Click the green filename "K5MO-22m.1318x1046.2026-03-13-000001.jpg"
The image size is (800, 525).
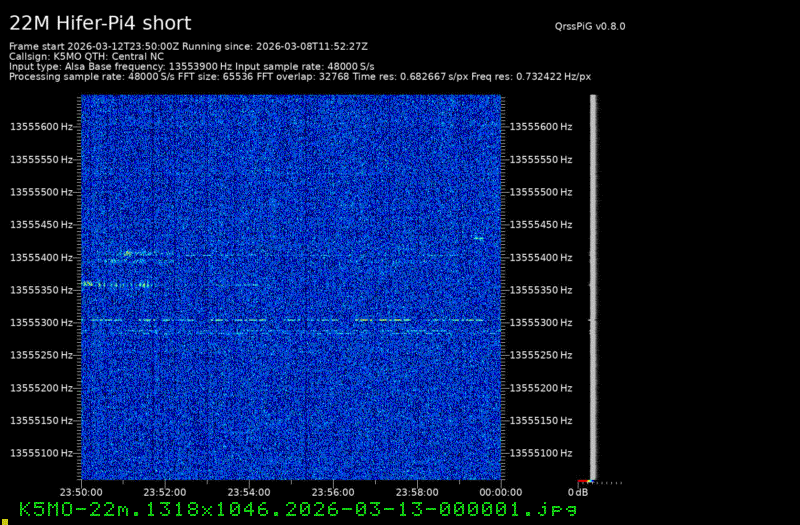(298, 510)
